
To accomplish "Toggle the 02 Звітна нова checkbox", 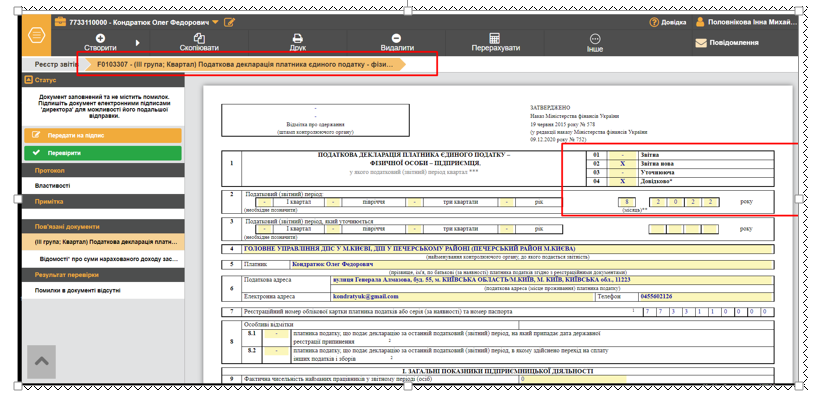I will click(x=622, y=163).
